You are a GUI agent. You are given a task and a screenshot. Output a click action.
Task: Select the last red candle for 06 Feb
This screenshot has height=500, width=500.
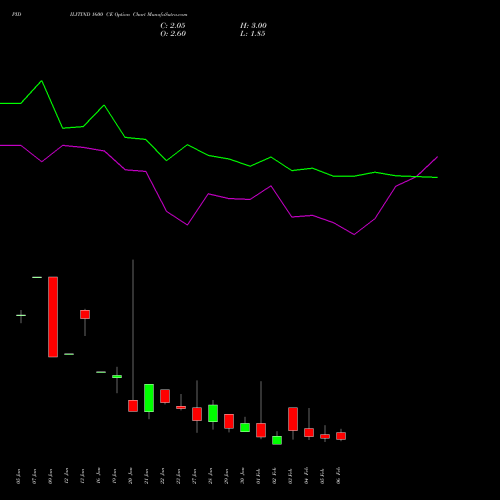[x=341, y=436]
